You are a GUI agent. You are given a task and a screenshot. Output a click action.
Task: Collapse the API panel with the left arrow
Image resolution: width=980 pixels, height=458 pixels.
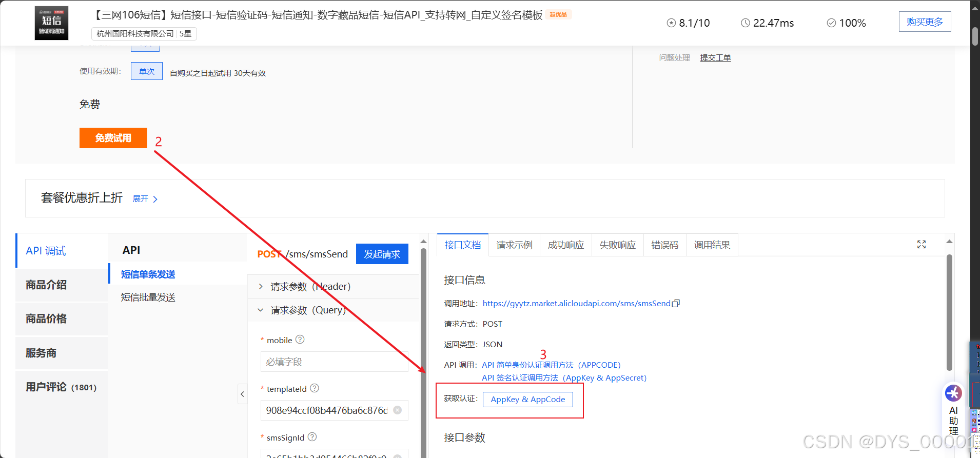tap(243, 394)
